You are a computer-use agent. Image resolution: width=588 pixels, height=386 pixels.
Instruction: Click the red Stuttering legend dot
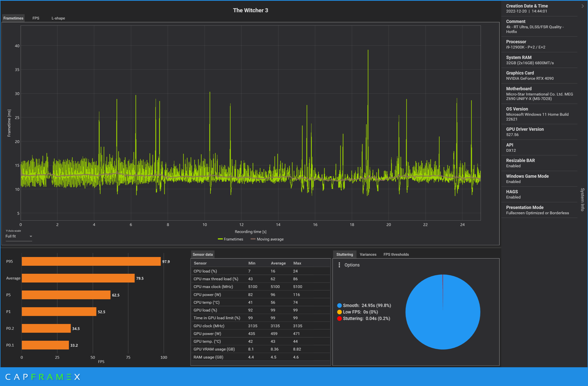pyautogui.click(x=339, y=318)
